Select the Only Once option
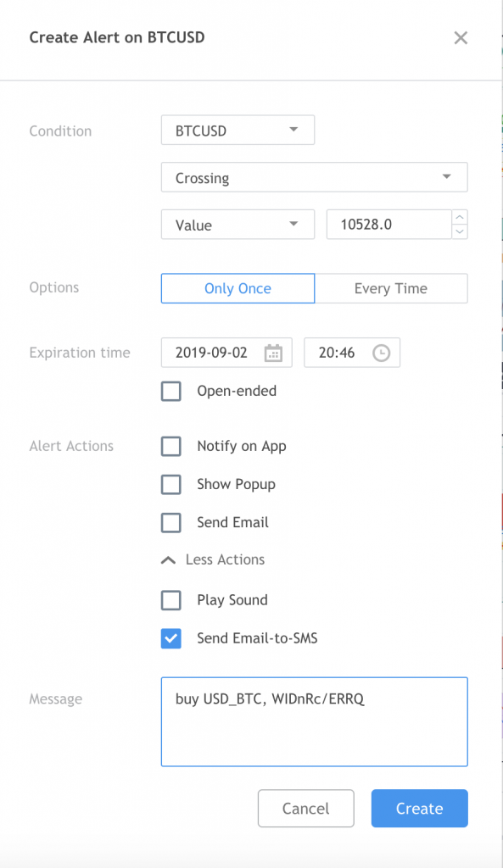Viewport: 503px width, 868px height. coord(238,288)
